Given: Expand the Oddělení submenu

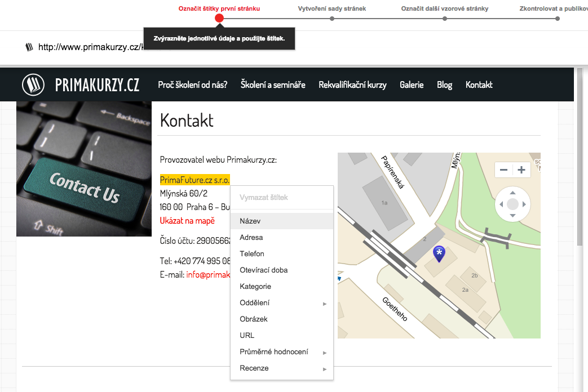Looking at the screenshot, I should [282, 303].
